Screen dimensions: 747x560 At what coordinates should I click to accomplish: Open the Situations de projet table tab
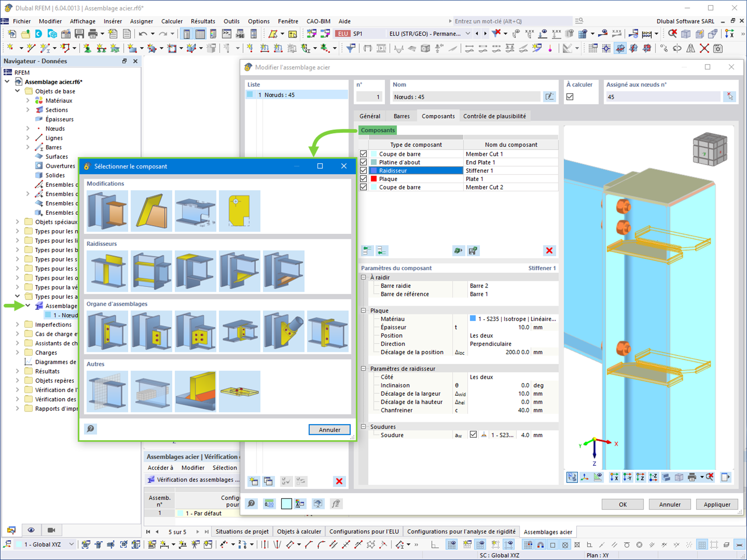coord(242,532)
